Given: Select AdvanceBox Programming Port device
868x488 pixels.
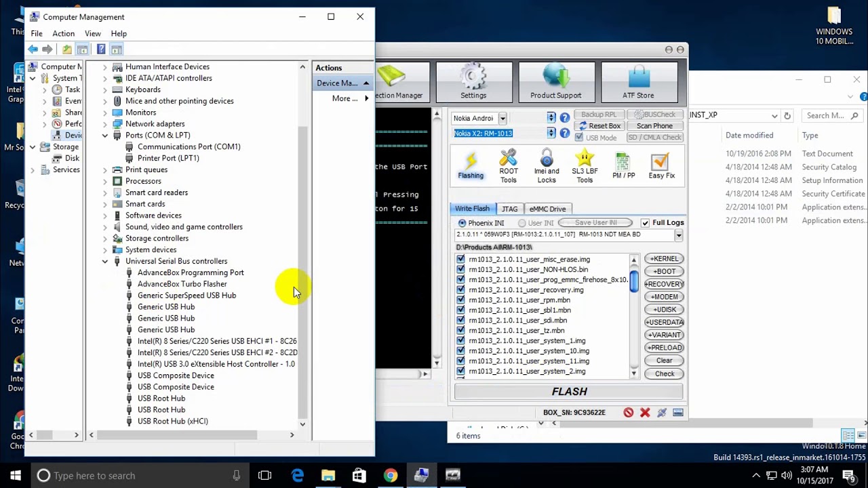Looking at the screenshot, I should 191,272.
